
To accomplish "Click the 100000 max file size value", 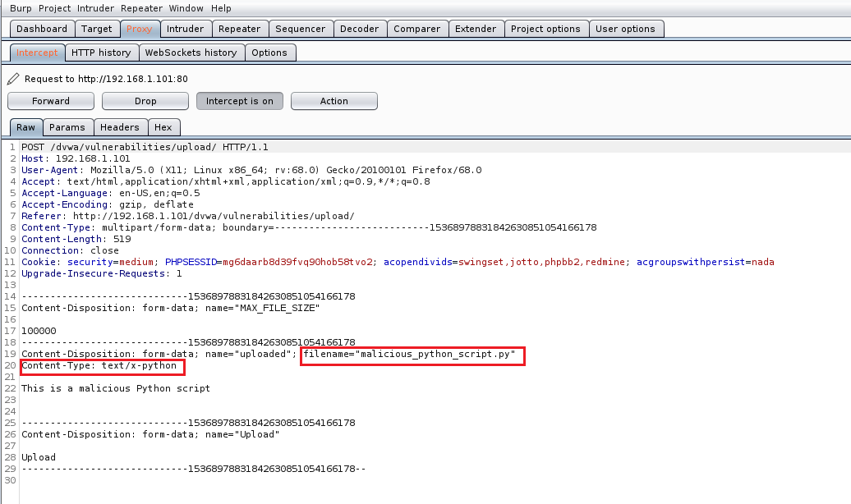I will 39,331.
